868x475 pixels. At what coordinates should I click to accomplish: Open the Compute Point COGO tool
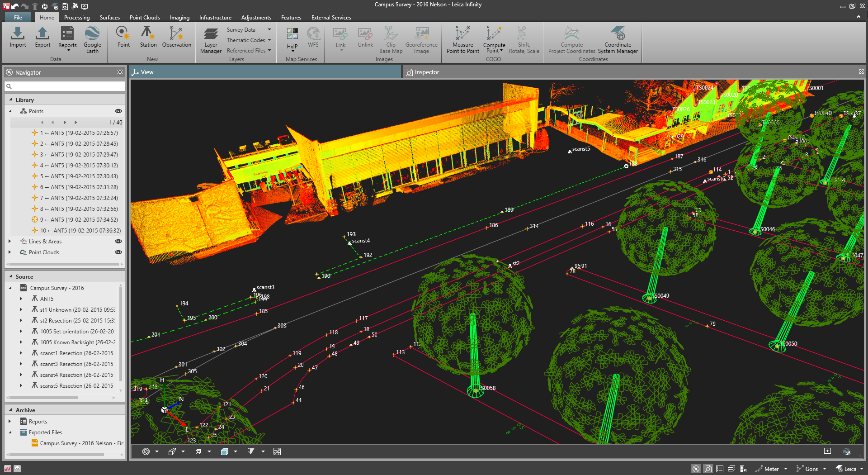(494, 40)
